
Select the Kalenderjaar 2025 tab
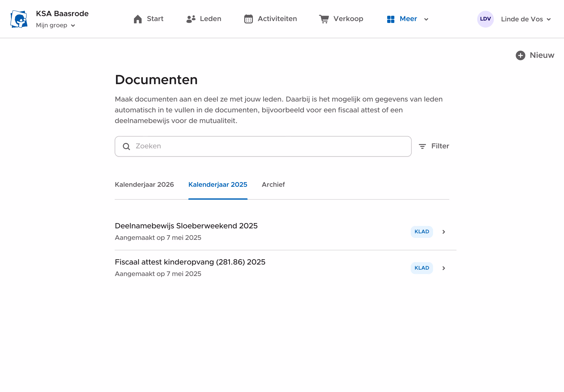coord(217,185)
